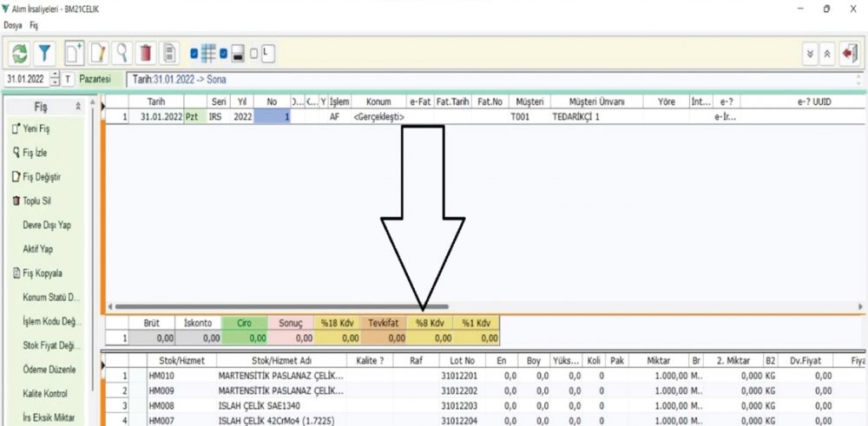Collapse panels with the double up chevron
868x426 pixels.
(829, 54)
